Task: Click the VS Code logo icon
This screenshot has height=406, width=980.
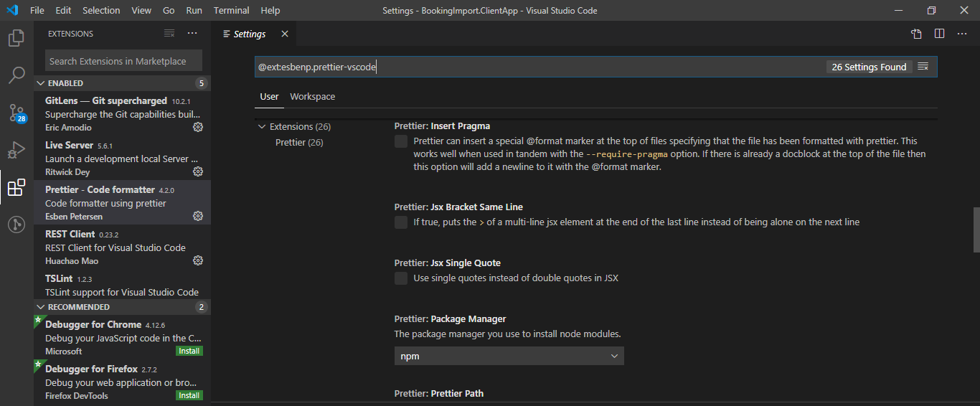Action: (x=12, y=11)
